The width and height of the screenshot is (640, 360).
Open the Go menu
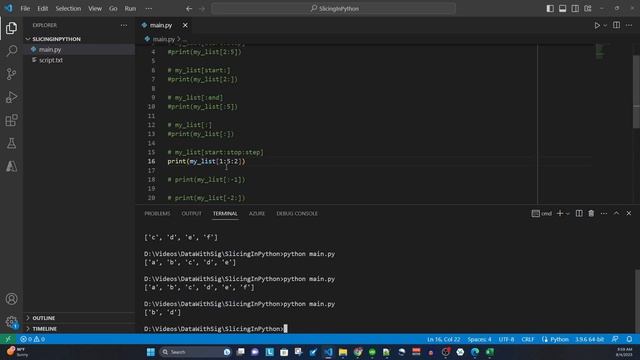click(x=113, y=9)
